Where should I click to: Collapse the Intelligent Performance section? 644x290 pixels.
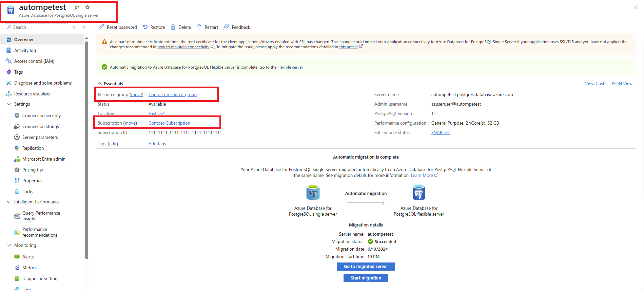pyautogui.click(x=9, y=202)
